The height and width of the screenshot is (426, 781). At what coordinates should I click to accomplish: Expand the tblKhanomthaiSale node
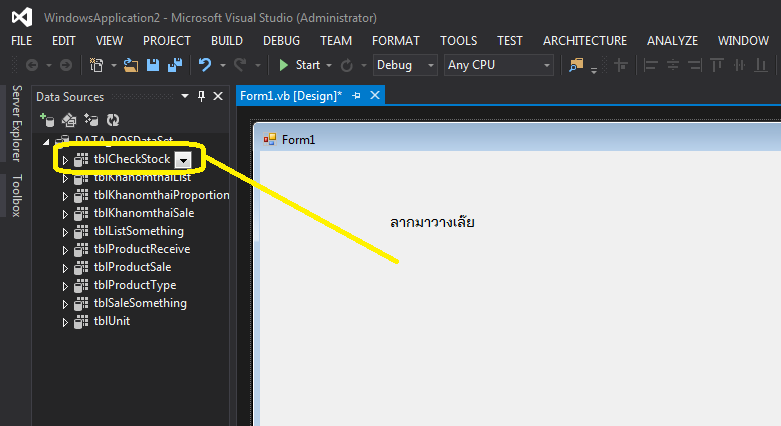pos(65,214)
